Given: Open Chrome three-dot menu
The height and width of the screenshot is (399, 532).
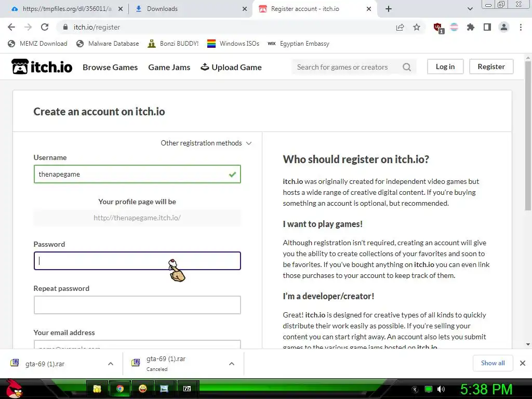Looking at the screenshot, I should (x=521, y=27).
